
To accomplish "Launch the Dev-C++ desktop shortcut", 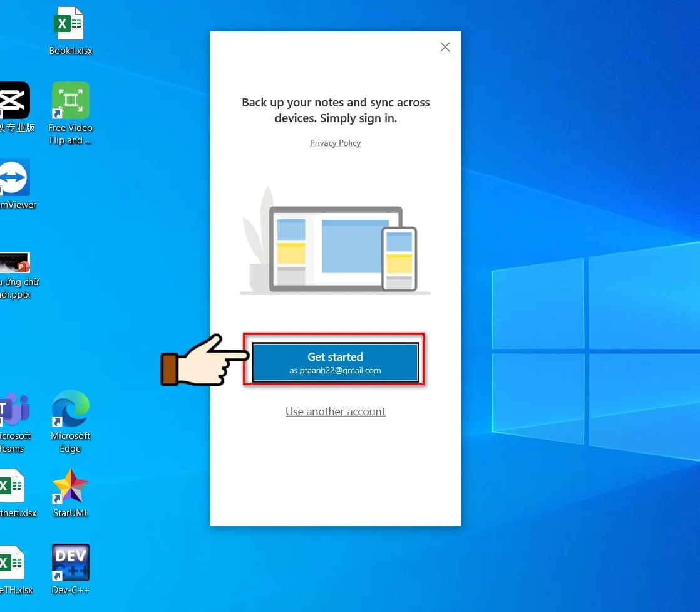I will pos(70,563).
